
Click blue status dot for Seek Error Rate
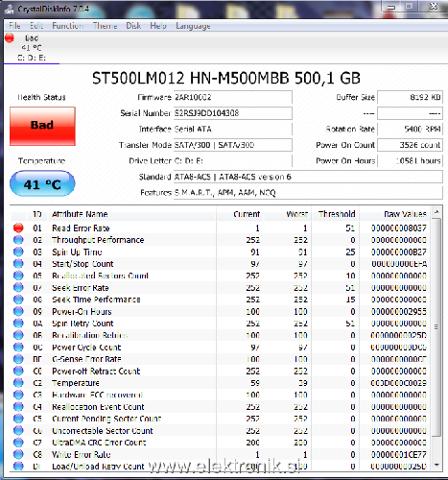click(18, 287)
